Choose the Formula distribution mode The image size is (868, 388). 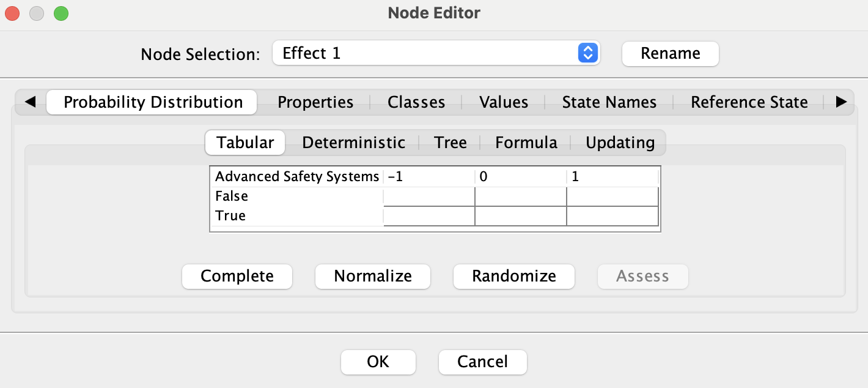(x=526, y=143)
